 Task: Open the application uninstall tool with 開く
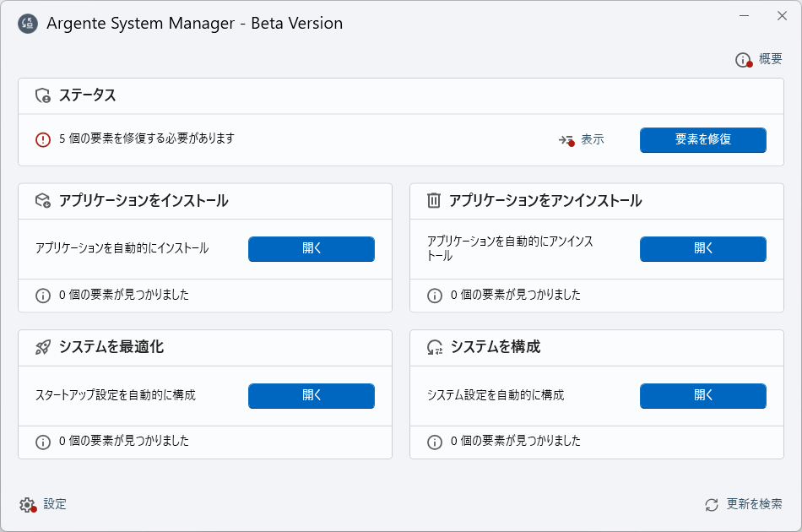tap(702, 249)
